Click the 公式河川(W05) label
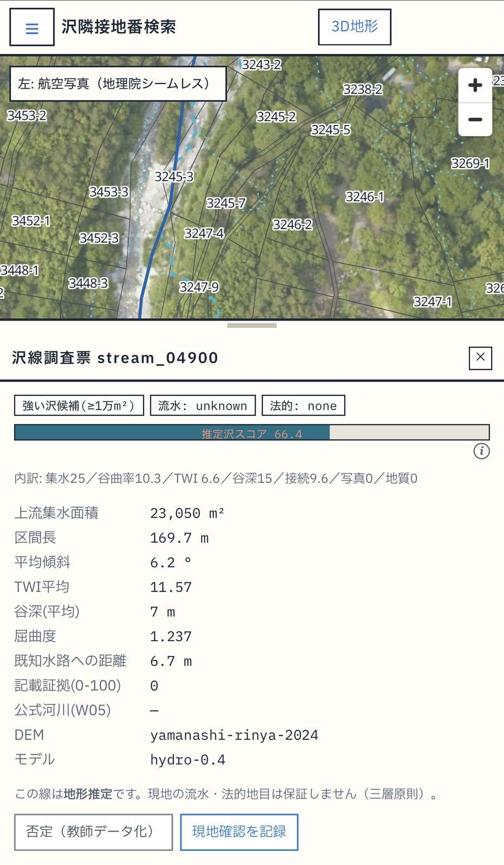504x865 pixels. pos(63,710)
